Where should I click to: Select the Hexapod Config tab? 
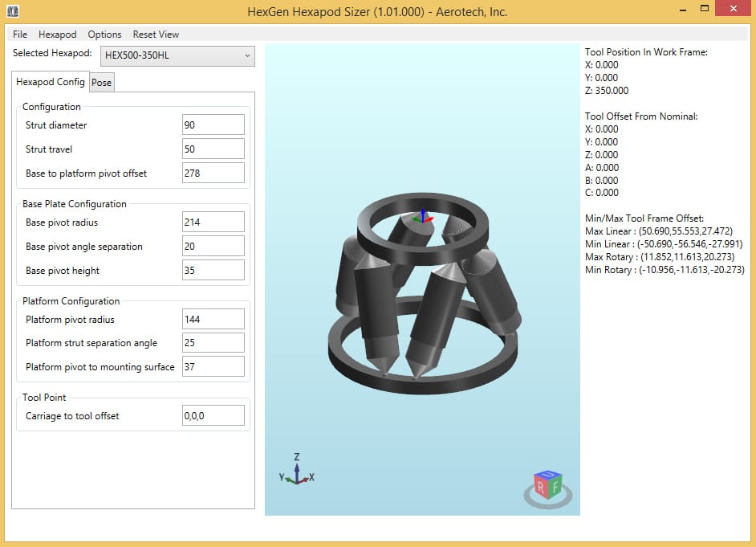pos(50,82)
